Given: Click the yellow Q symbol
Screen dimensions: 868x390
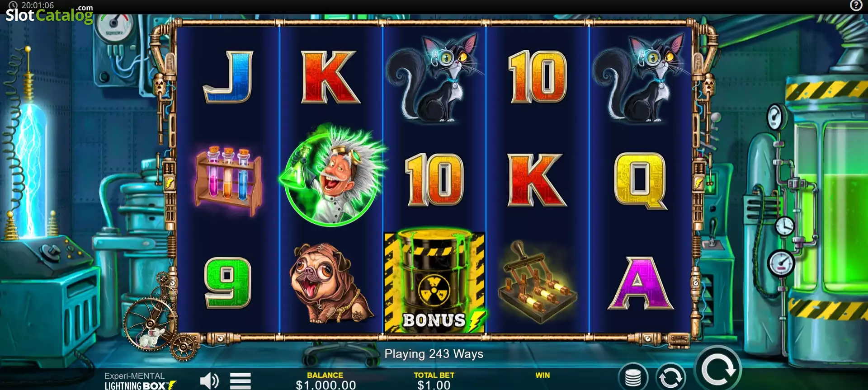Looking at the screenshot, I should tap(641, 180).
